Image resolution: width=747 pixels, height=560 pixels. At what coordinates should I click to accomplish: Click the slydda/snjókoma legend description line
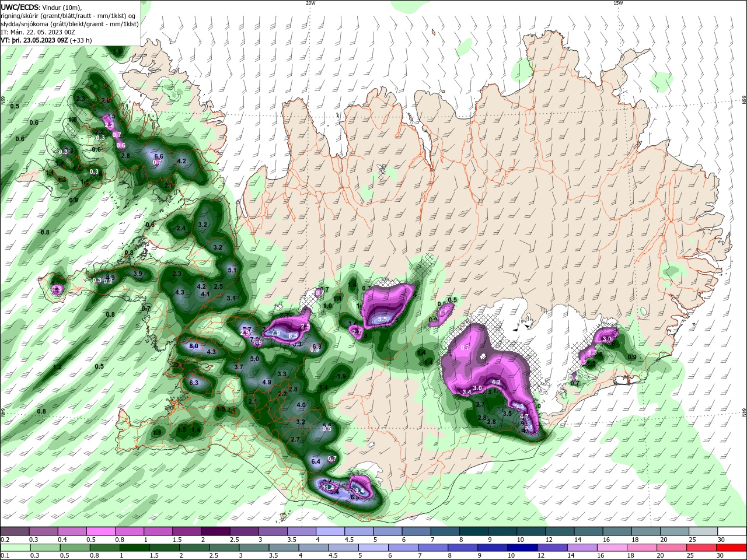click(69, 24)
